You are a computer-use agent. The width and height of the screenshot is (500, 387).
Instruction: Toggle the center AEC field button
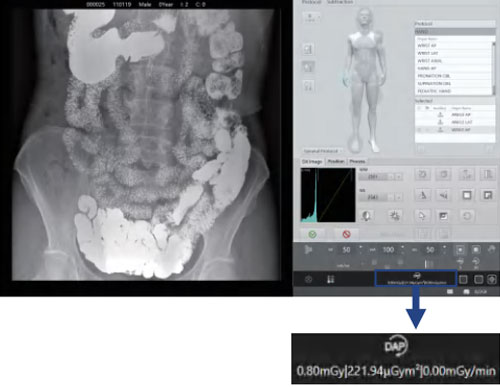[460, 250]
